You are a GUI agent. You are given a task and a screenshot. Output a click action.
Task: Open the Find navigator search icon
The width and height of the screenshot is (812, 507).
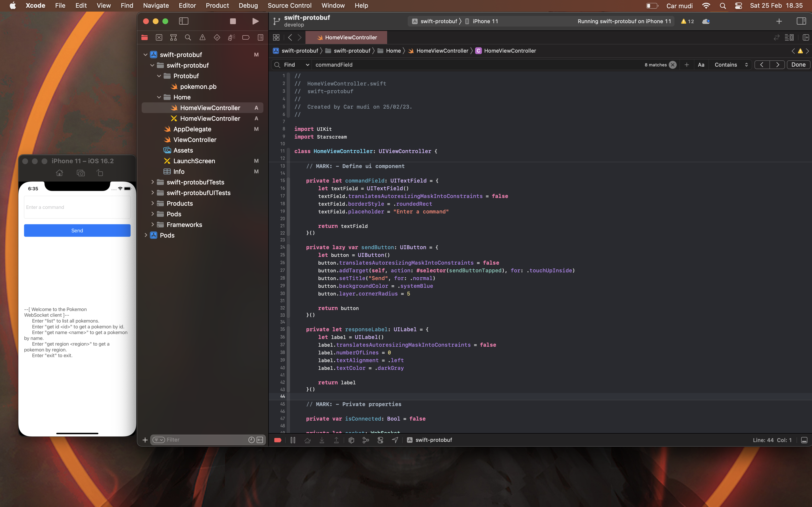188,37
